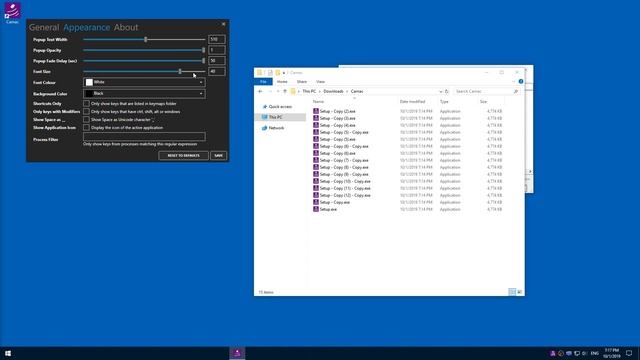Switch to the General tab
Screen dimensions: 640x360
click(44, 27)
